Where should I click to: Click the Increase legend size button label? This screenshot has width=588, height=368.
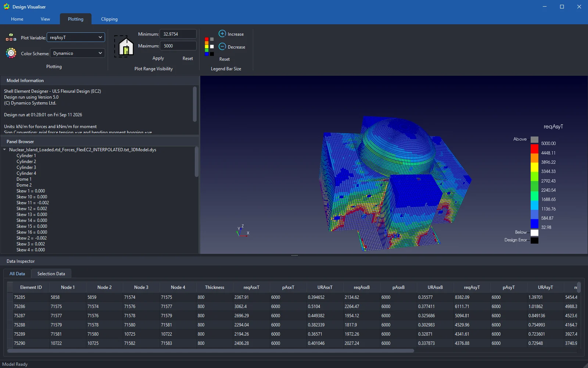coord(236,34)
